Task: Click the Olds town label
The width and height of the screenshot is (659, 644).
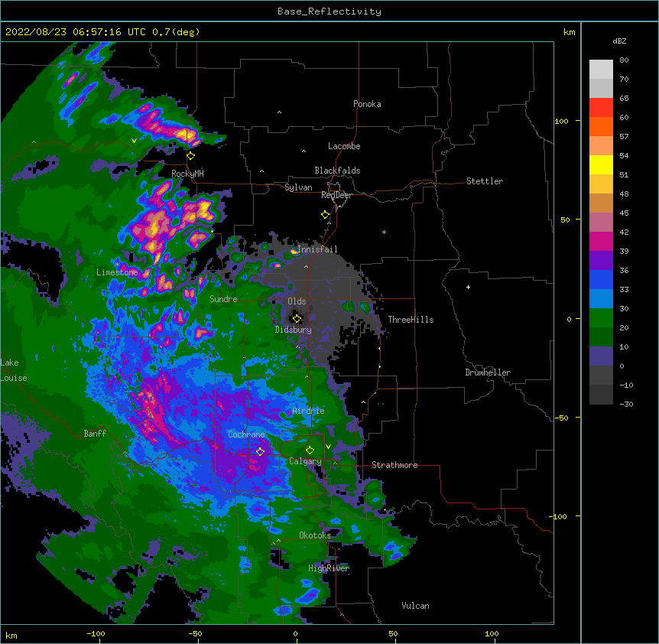Action: (297, 301)
